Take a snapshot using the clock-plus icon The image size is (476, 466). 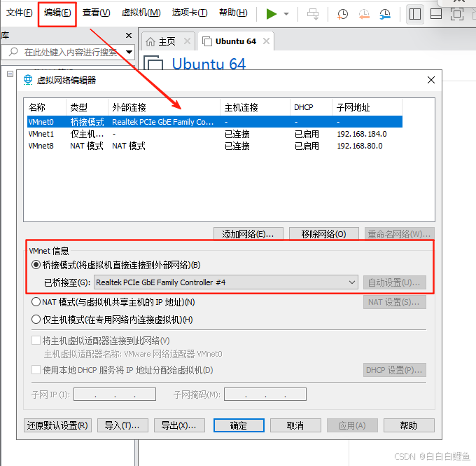(x=342, y=14)
